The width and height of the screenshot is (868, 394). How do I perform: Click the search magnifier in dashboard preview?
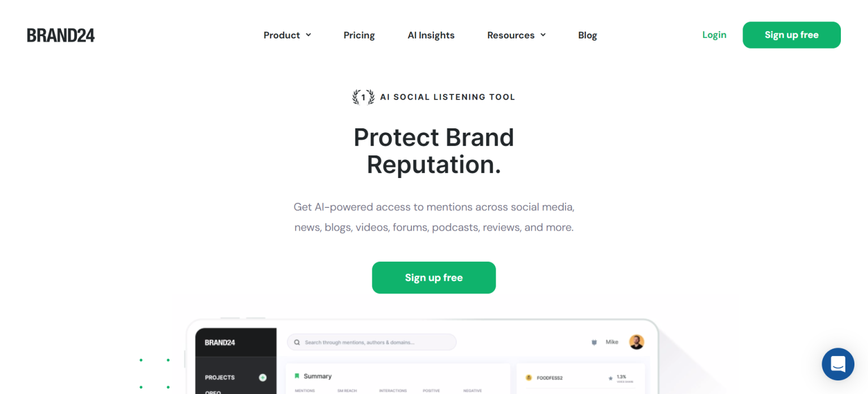click(x=297, y=343)
